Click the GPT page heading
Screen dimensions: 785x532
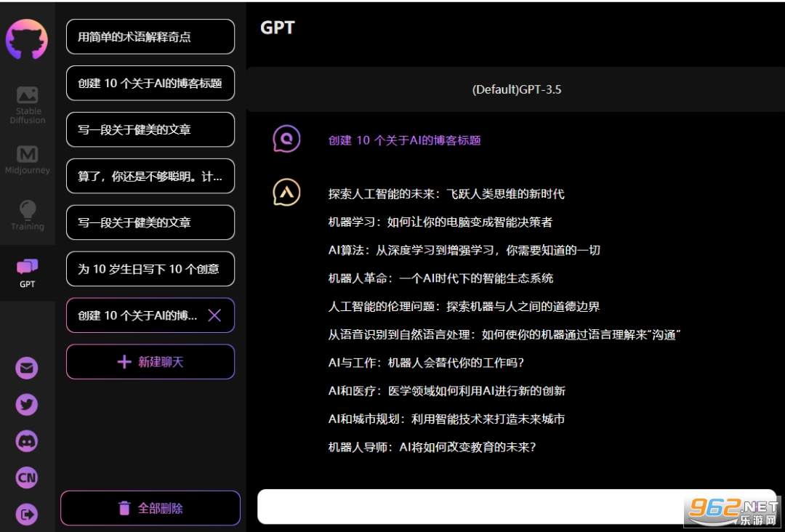pyautogui.click(x=278, y=28)
